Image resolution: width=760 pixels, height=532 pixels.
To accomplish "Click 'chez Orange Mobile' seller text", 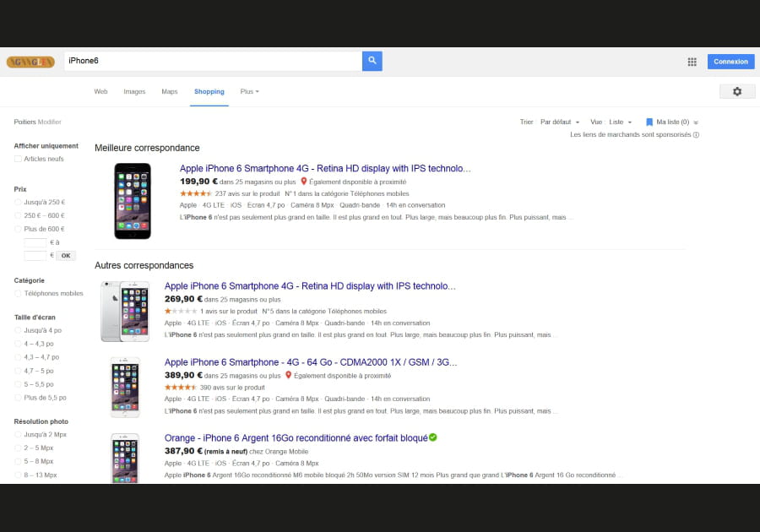I will (279, 452).
